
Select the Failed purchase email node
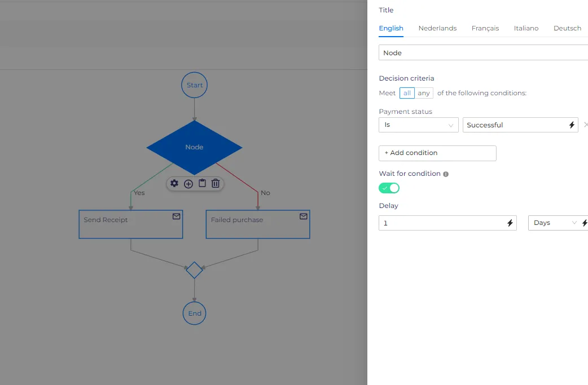point(258,224)
